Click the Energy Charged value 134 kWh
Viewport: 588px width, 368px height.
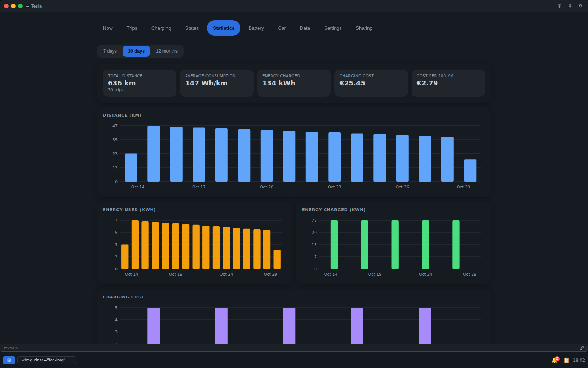click(279, 83)
